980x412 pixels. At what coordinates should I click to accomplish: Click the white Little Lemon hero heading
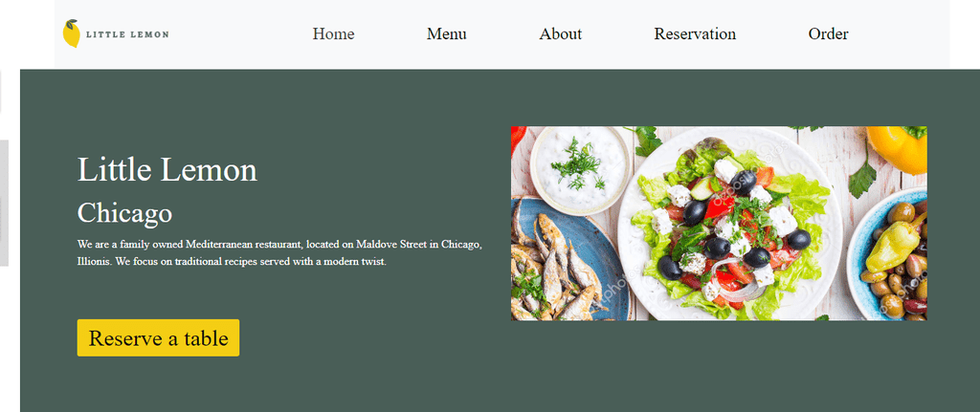167,170
